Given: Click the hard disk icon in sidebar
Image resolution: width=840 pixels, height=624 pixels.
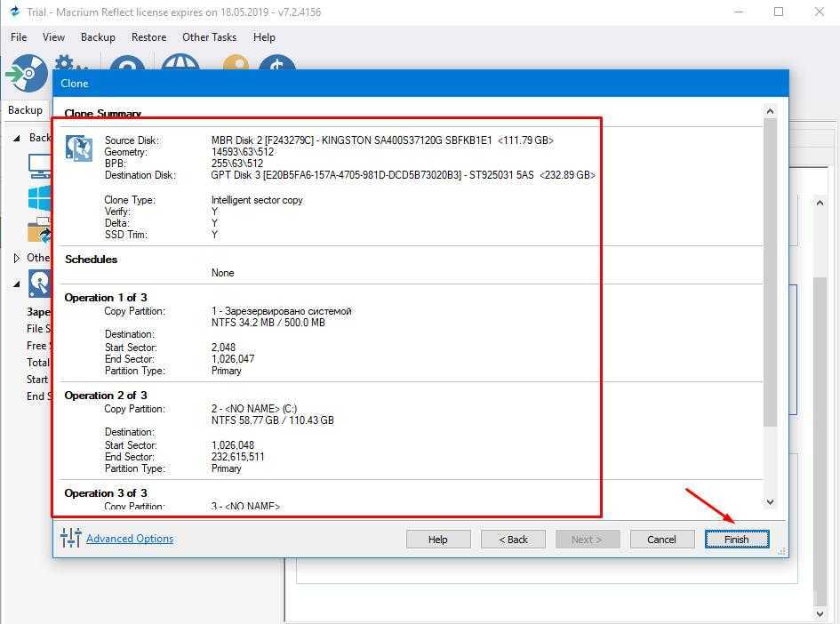Looking at the screenshot, I should coord(40,284).
